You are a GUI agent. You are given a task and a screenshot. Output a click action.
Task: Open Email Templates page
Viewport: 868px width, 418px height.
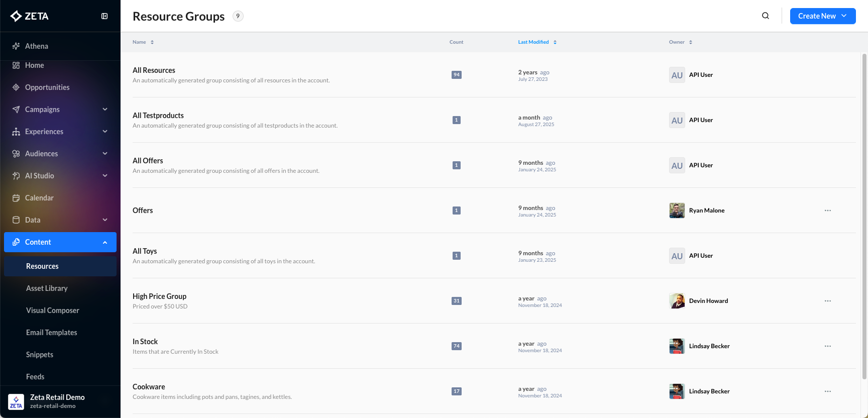[51, 333]
